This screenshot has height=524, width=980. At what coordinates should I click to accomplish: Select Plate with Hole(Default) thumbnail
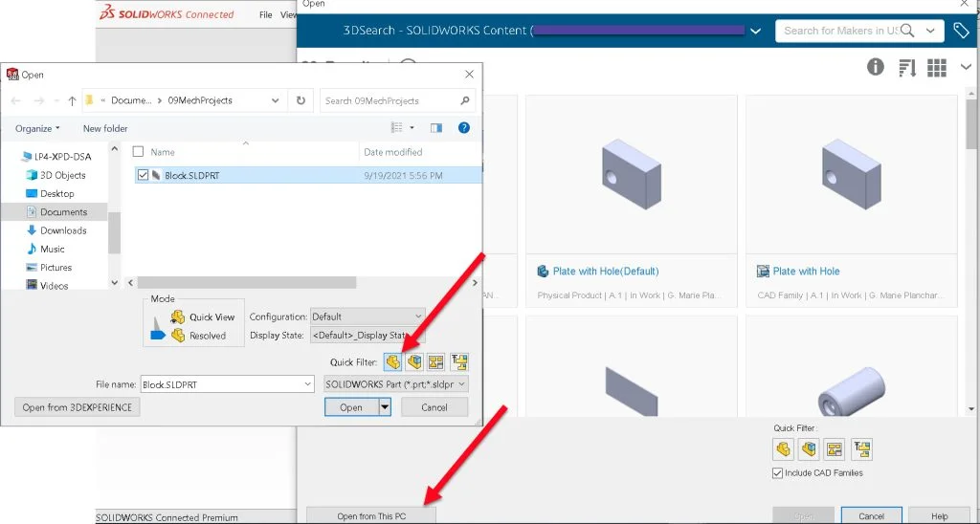point(632,174)
